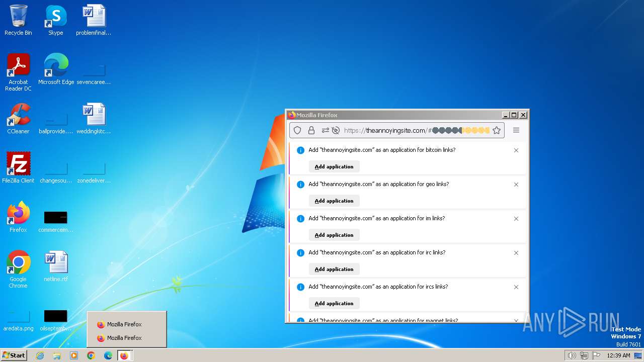
Task: Click the blocked autoplay icon in address bar
Action: 336,130
